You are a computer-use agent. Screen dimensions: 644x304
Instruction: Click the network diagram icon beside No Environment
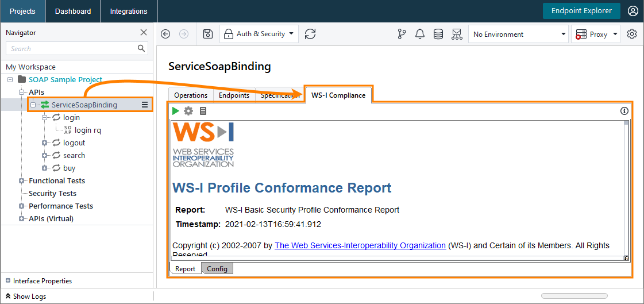pos(457,34)
